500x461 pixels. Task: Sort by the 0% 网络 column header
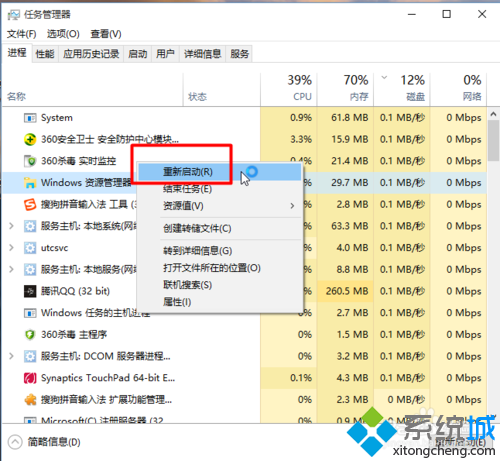pos(458,89)
